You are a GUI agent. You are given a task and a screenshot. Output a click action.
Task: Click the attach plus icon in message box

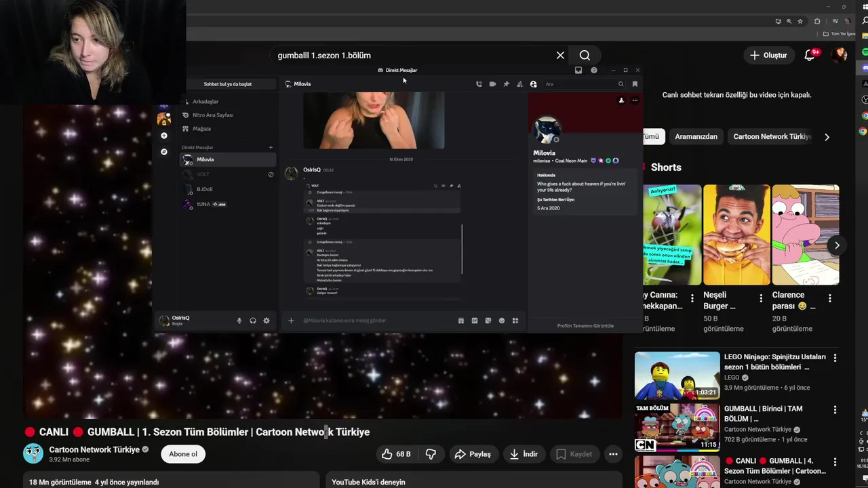point(291,321)
